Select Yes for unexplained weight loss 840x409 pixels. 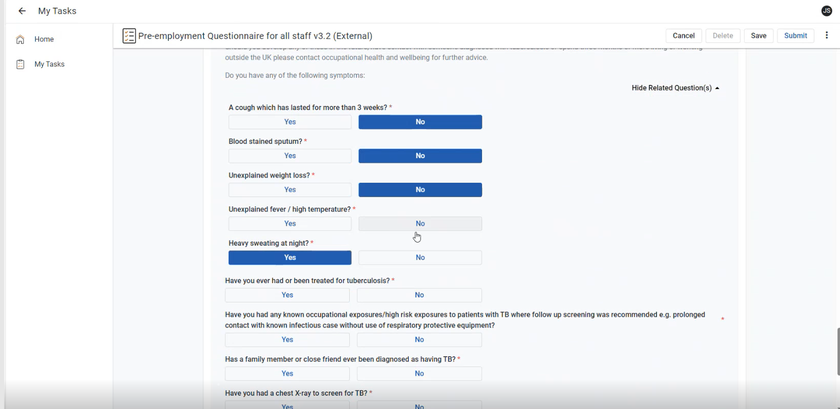click(x=290, y=189)
